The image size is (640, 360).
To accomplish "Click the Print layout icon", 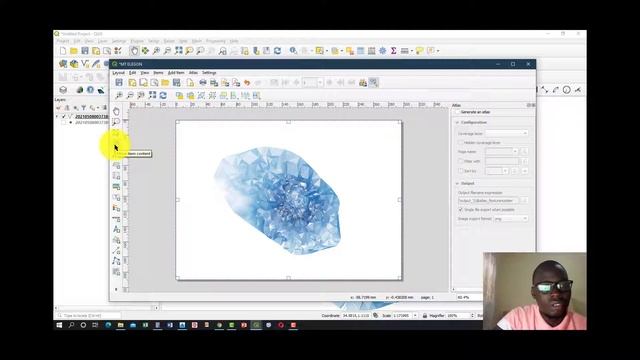I will (x=203, y=82).
